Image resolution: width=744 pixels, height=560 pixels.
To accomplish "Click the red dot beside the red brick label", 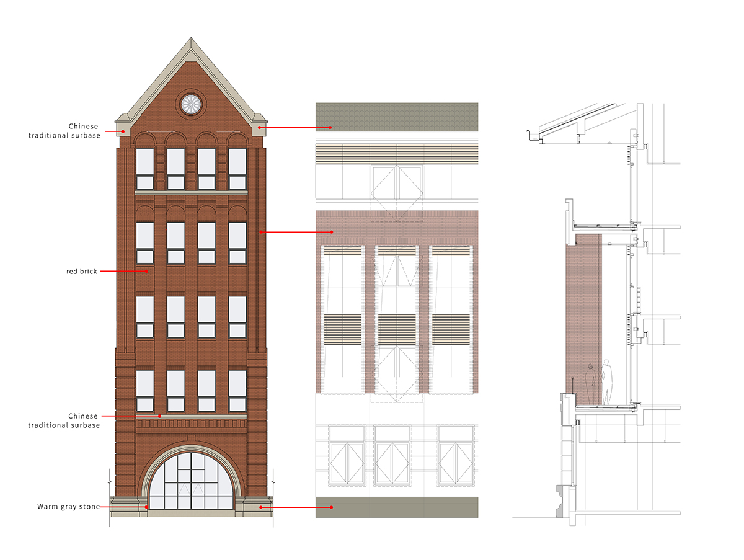I will point(146,271).
